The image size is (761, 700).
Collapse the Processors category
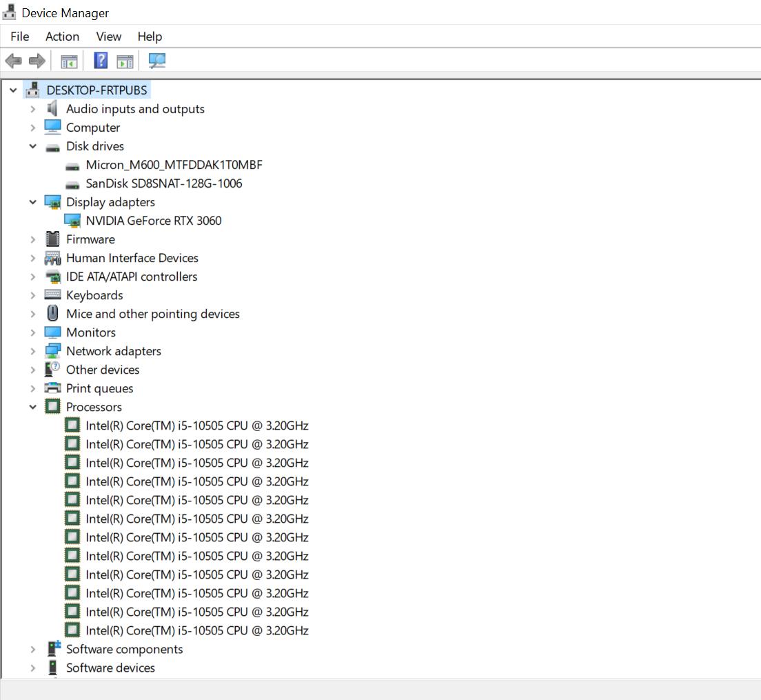coord(32,406)
